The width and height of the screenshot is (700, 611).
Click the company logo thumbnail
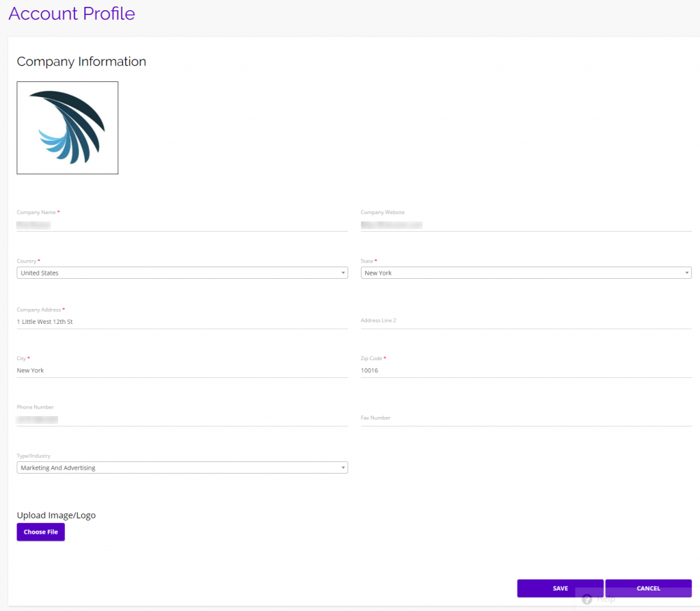click(67, 128)
